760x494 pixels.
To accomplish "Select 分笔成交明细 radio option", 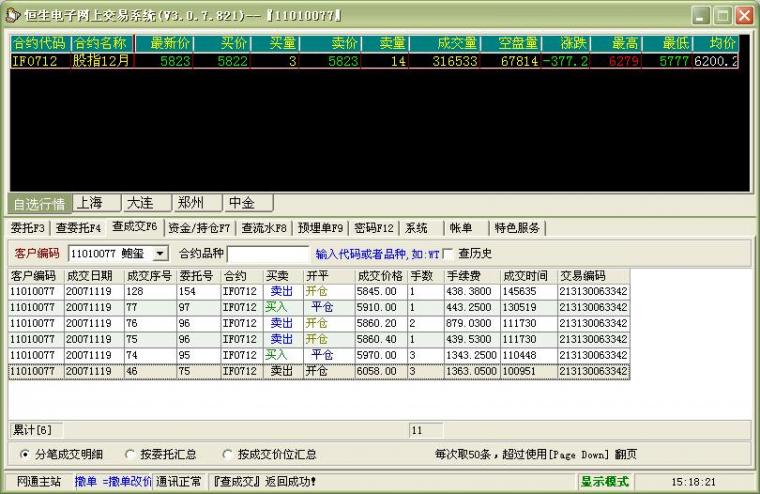I will coord(24,454).
